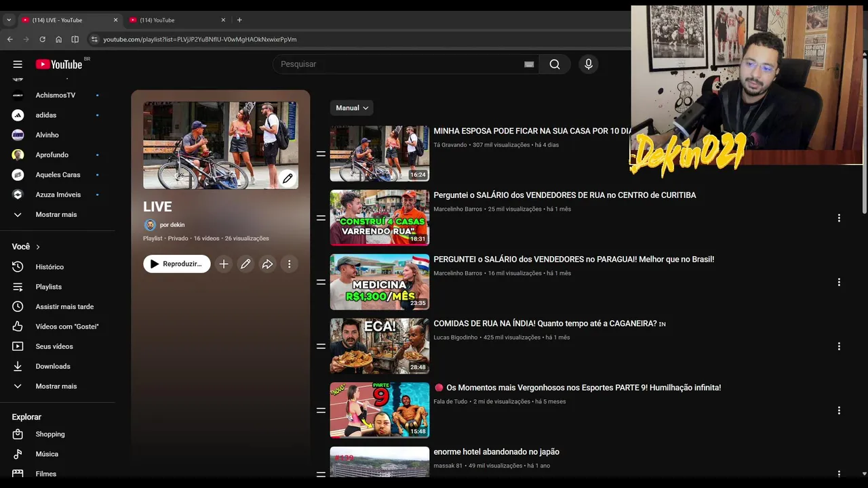Reload the page with refresh icon
868x488 pixels.
[42, 39]
